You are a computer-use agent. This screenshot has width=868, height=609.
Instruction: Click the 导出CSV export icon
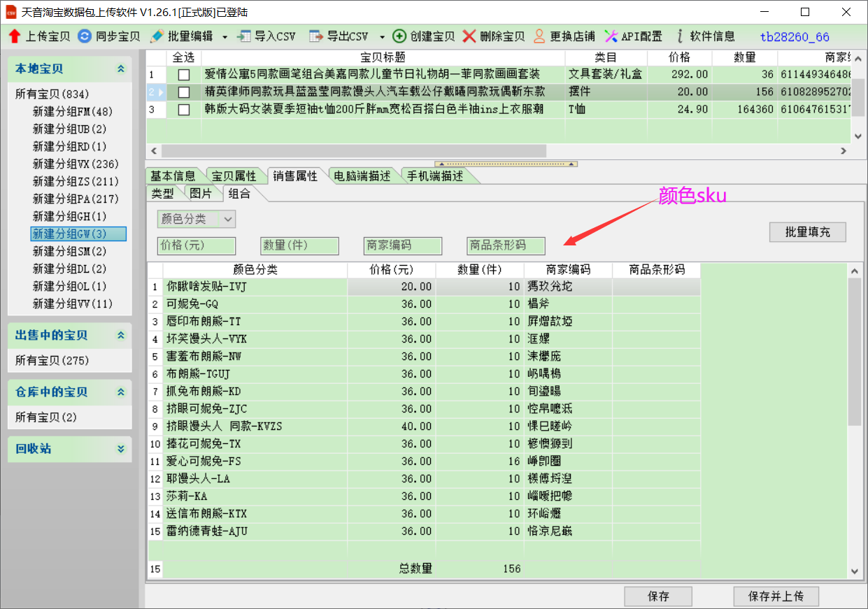(x=316, y=36)
